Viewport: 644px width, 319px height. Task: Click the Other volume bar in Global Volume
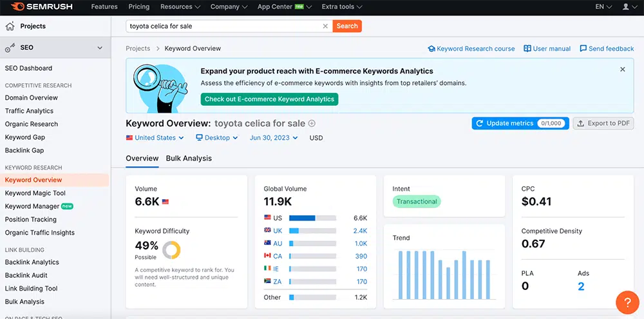[312, 297]
